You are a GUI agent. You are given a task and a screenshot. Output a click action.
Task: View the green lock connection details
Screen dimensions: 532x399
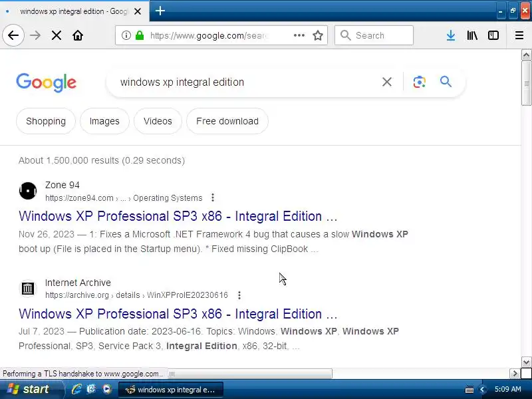[x=140, y=35]
